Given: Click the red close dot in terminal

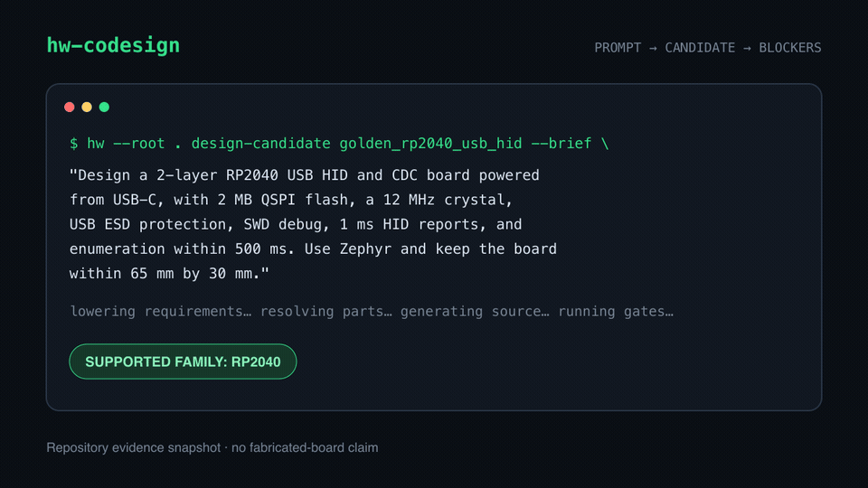Looking at the screenshot, I should 70,107.
